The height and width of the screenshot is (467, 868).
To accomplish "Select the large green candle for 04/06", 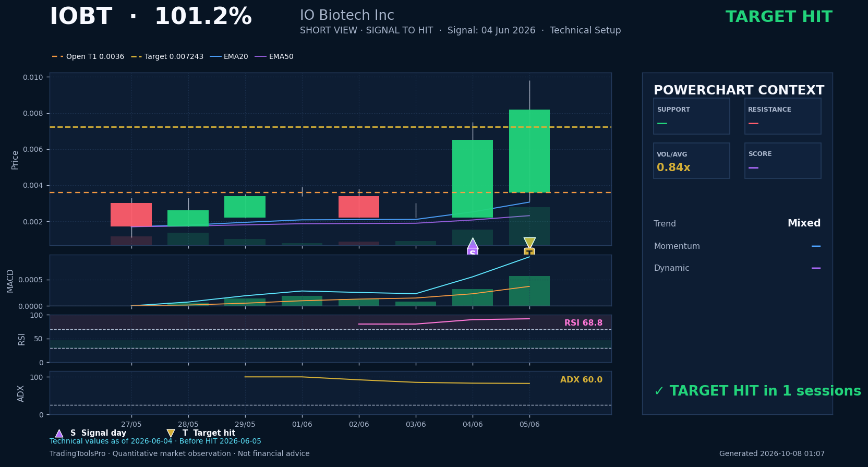I will click(473, 178).
